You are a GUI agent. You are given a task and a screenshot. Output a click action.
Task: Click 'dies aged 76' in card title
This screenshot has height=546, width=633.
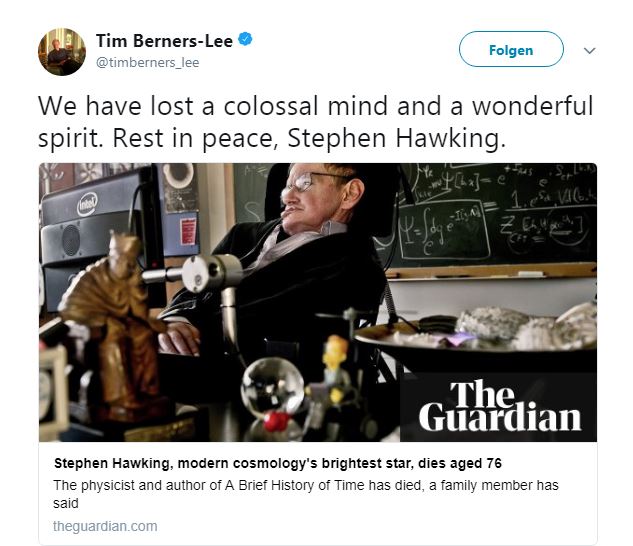point(460,463)
